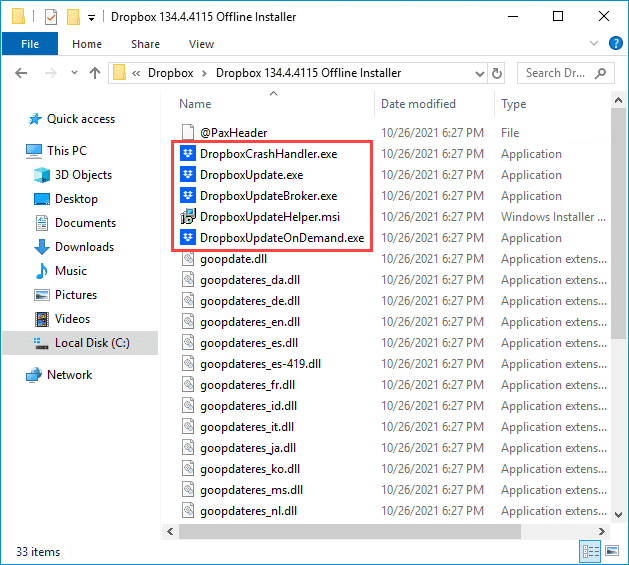This screenshot has height=565, width=629.
Task: Click the Properties quick access toolbar icon
Action: coord(51,17)
